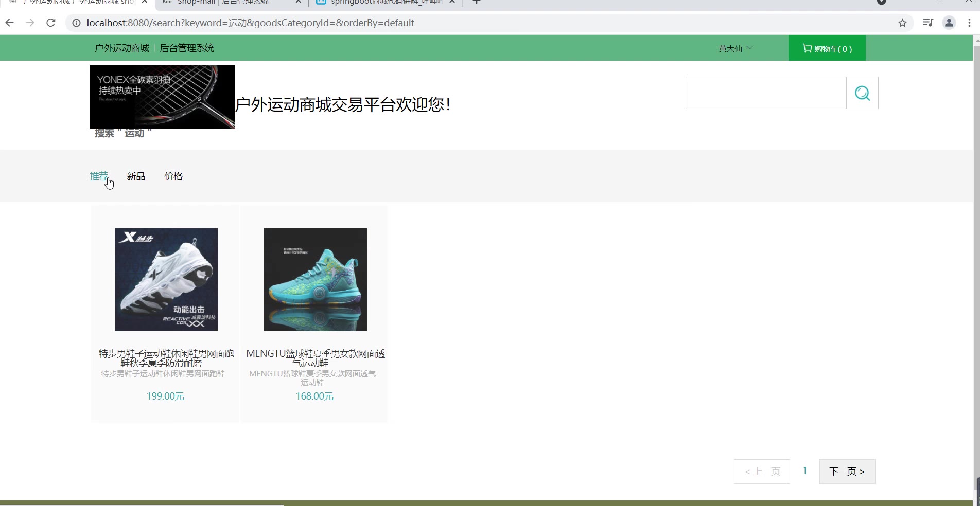Open the MENGTU teal basketball shoe image

[316, 280]
